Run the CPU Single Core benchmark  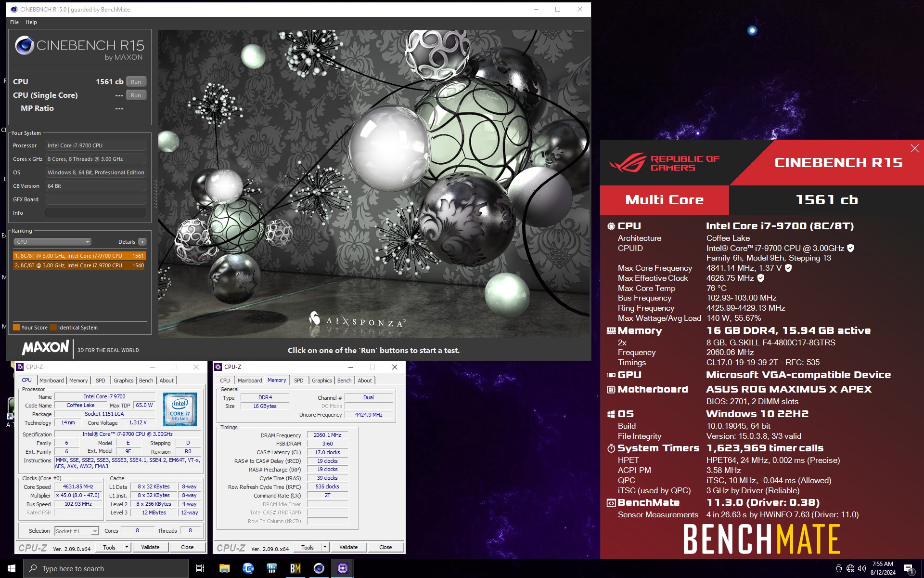[x=136, y=95]
